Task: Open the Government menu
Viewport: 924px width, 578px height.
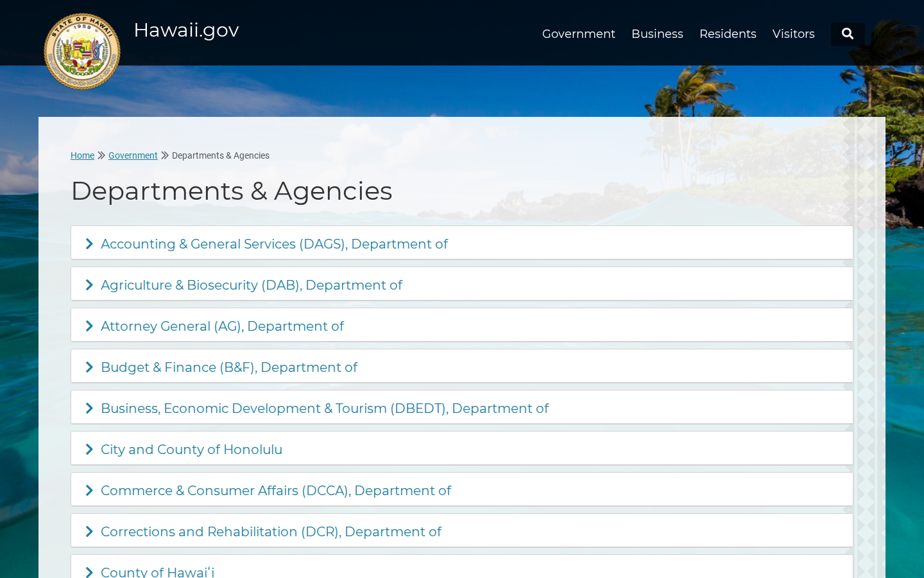Action: (x=578, y=34)
